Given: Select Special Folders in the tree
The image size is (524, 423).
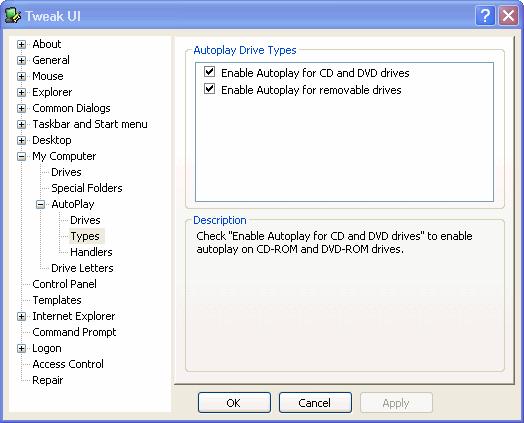Looking at the screenshot, I should click(87, 188).
